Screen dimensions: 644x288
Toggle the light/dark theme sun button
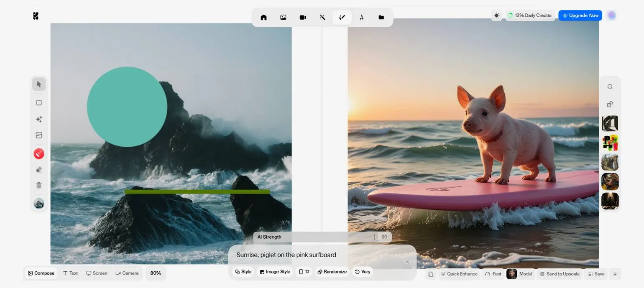(496, 15)
